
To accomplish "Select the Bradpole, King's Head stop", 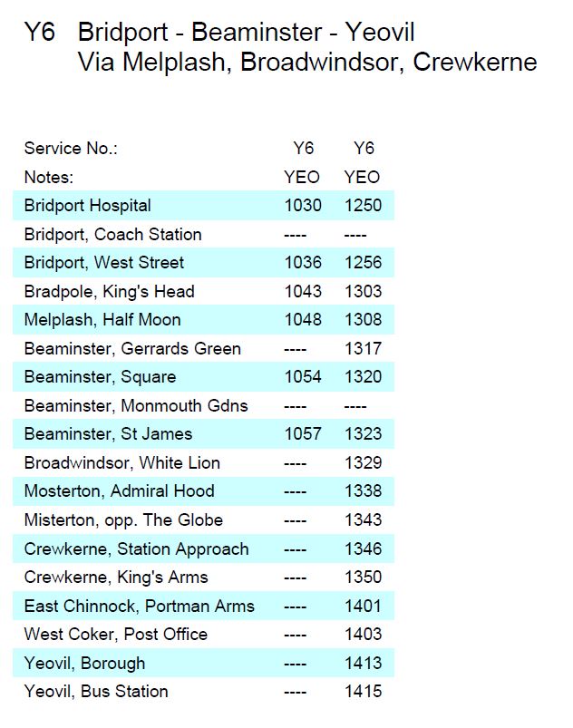I will pos(110,291).
